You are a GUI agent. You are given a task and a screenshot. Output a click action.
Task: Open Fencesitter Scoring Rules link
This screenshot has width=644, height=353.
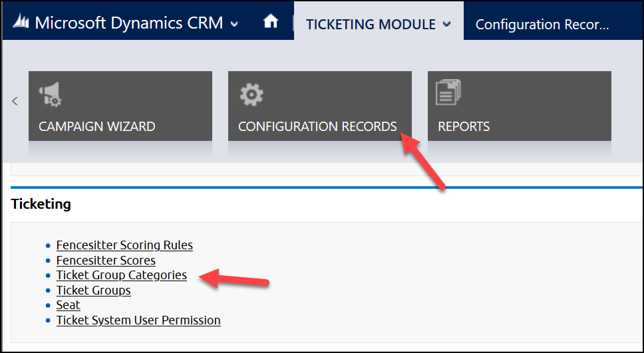point(124,245)
